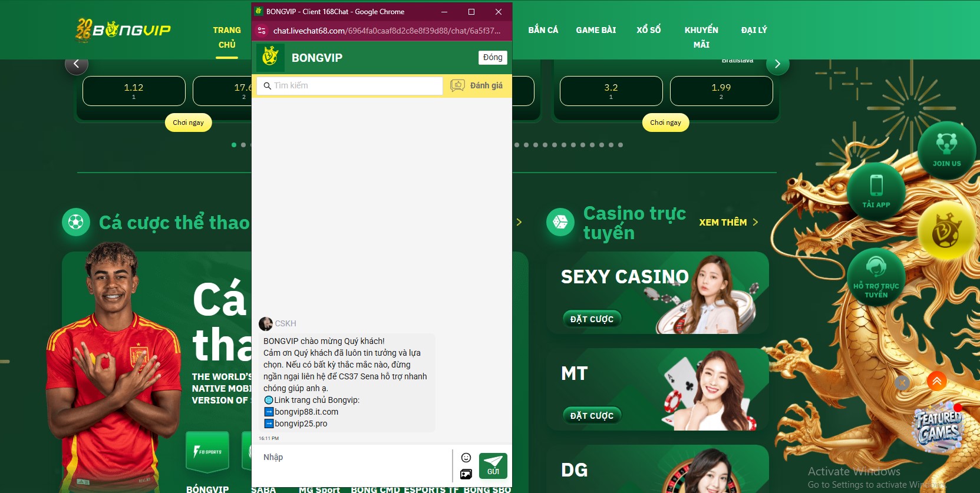Open the bongvip25.pro link in chat
The height and width of the screenshot is (493, 980).
pyautogui.click(x=301, y=423)
